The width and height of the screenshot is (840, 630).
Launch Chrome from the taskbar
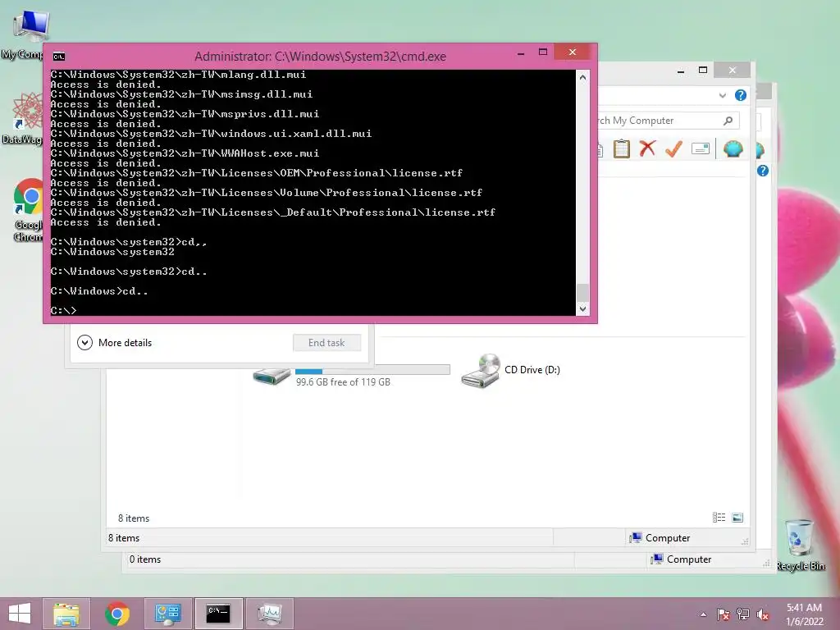[116, 614]
